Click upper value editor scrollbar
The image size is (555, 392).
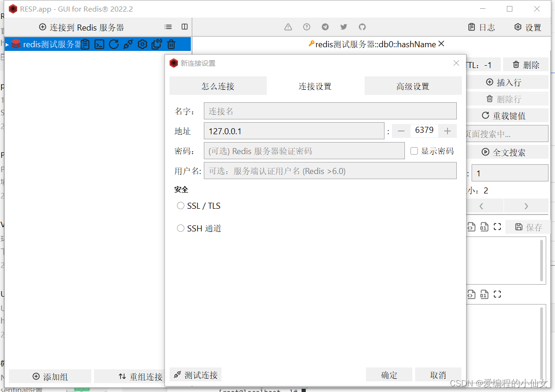pyautogui.click(x=542, y=261)
